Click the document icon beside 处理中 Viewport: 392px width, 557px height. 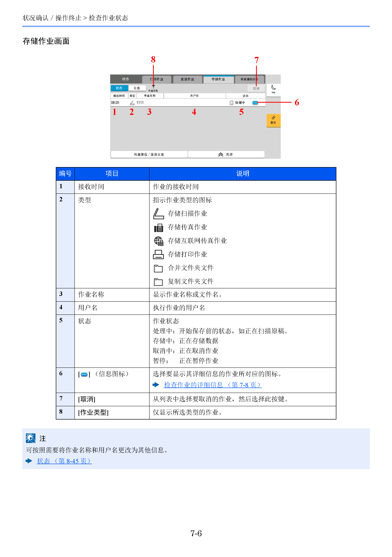click(x=231, y=103)
